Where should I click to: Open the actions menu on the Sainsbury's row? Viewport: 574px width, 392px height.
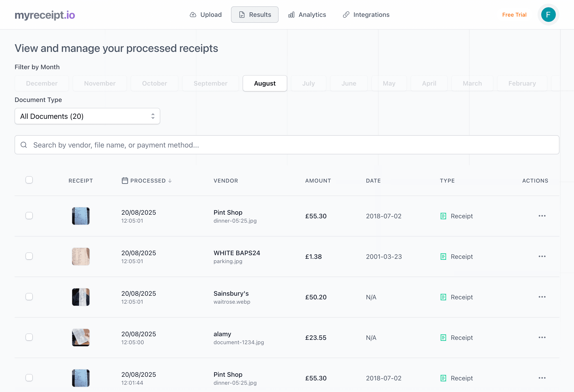pyautogui.click(x=542, y=297)
